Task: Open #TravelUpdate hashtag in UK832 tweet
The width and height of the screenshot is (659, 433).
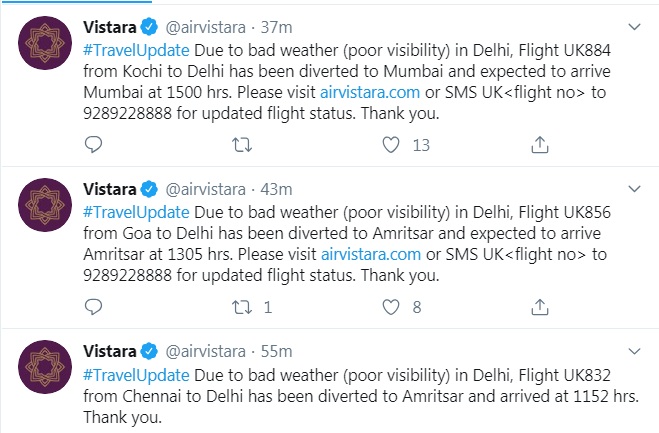Action: coord(136,375)
